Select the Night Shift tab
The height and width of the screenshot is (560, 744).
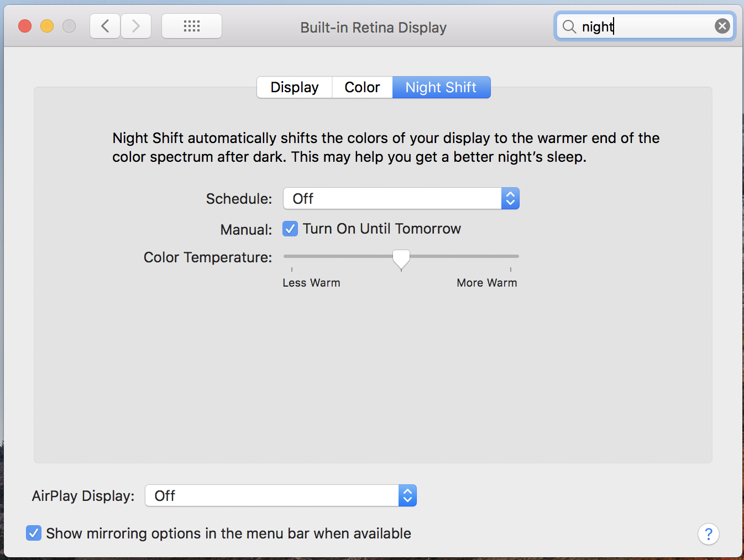point(441,87)
